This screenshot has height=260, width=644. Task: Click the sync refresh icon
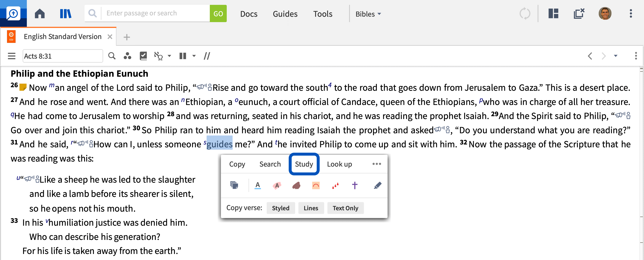coord(525,13)
